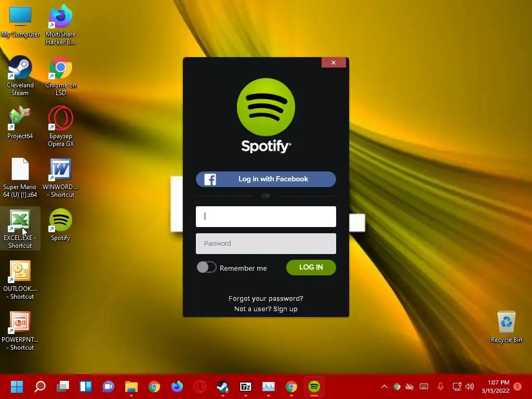The width and height of the screenshot is (532, 399).
Task: Switch to 7-Zip in taskbar
Action: coord(246,387)
